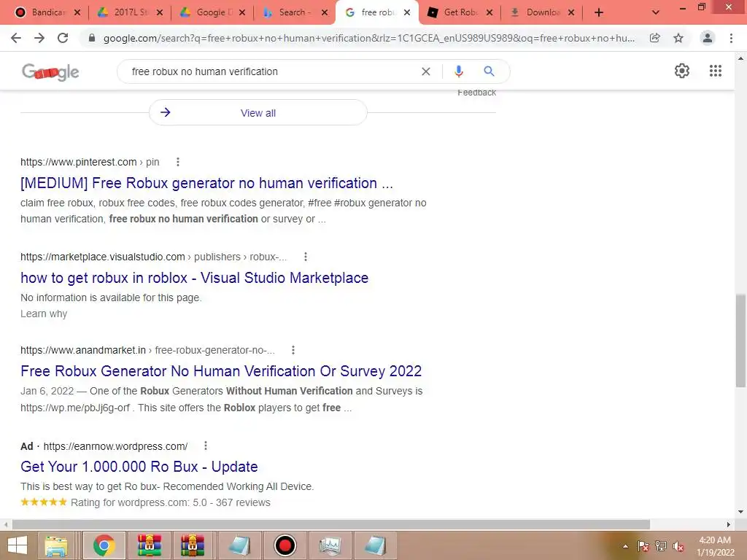Screen dimensions: 747x560
Task: Open options for anandmarket.in result
Action: [293, 350]
